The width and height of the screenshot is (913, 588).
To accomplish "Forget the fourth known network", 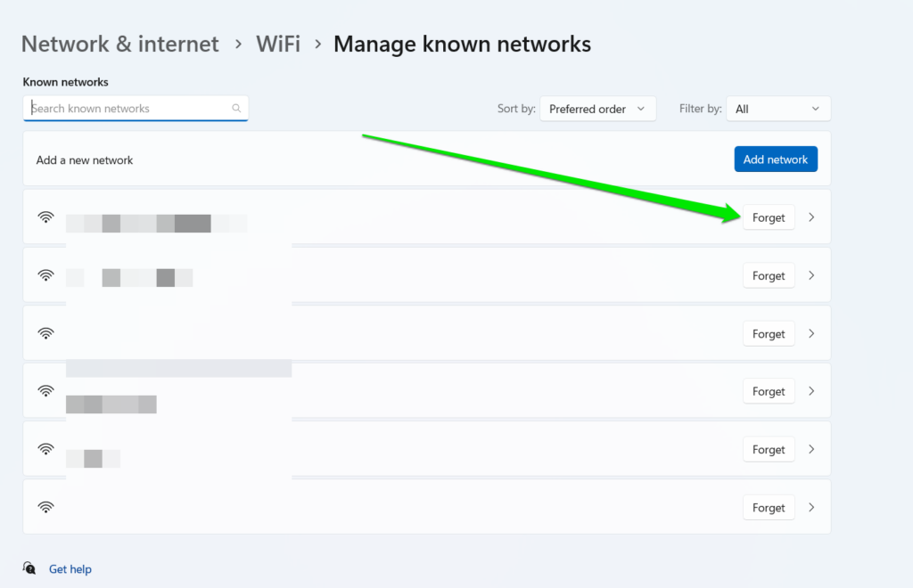I will tap(768, 392).
